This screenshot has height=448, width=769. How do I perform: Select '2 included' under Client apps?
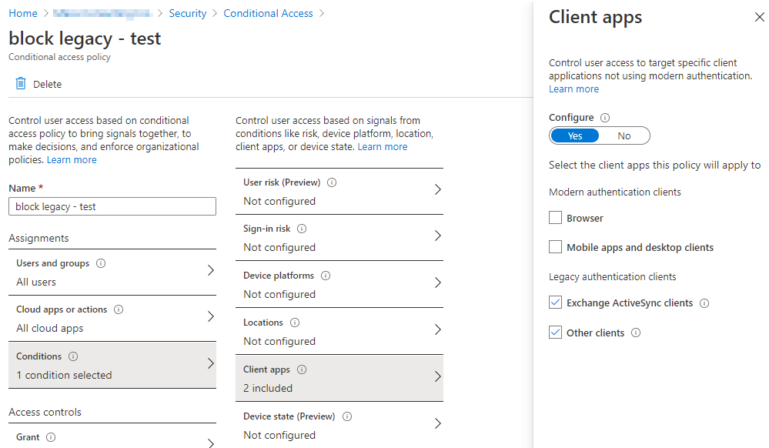(268, 388)
